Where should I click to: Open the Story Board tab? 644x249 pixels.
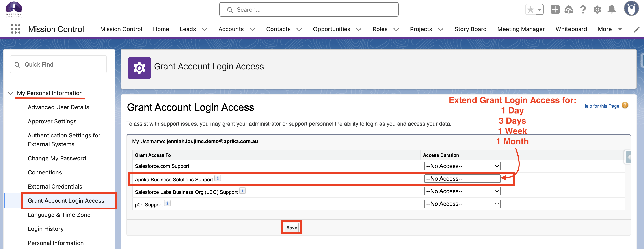(470, 29)
